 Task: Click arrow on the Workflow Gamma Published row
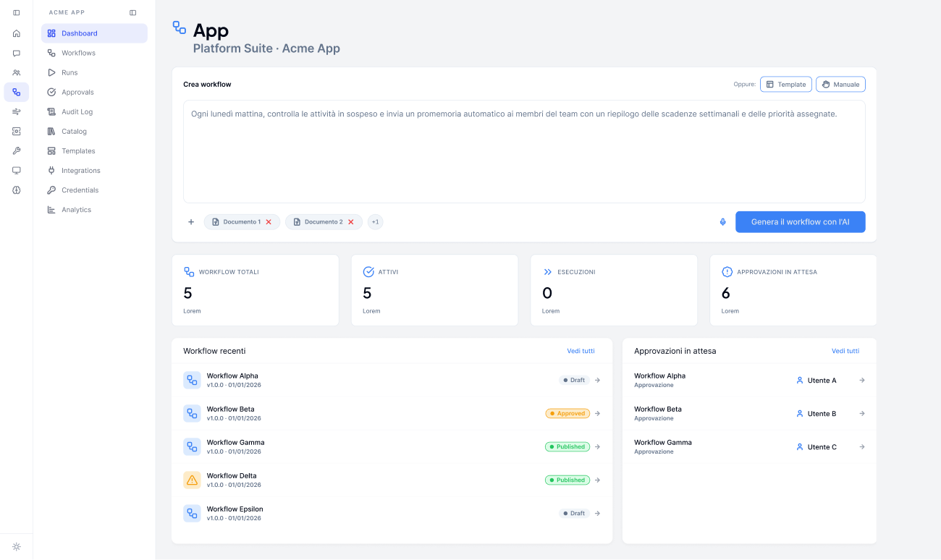pos(597,446)
